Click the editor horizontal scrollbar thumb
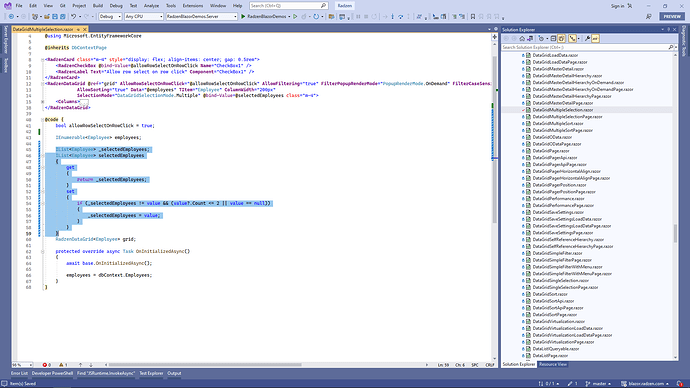690x388 pixels. [205, 365]
